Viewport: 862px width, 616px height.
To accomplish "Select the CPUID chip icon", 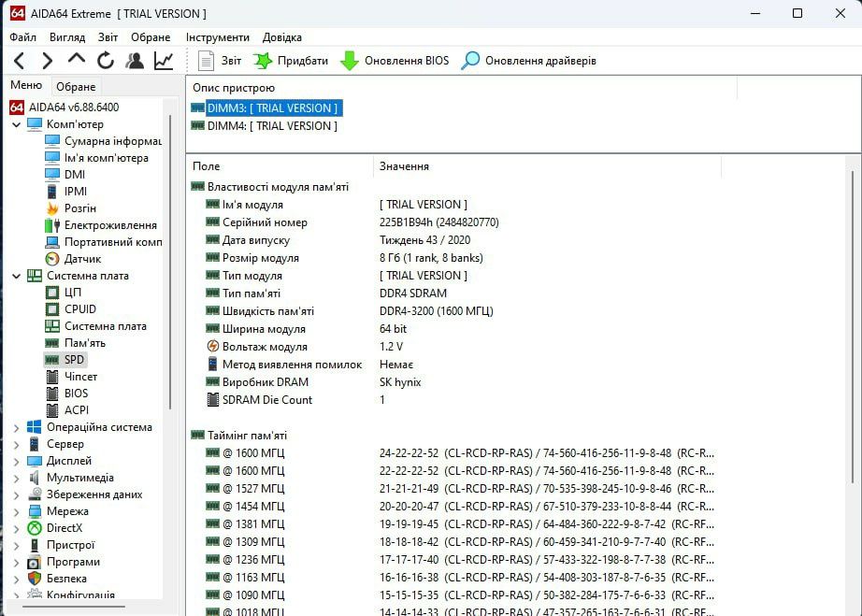I will tap(52, 309).
